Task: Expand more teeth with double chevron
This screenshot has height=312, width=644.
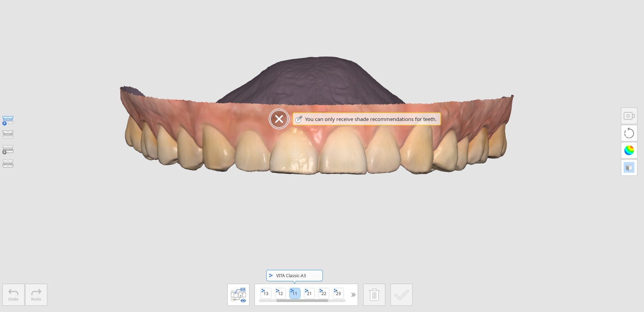Action: coord(353,295)
